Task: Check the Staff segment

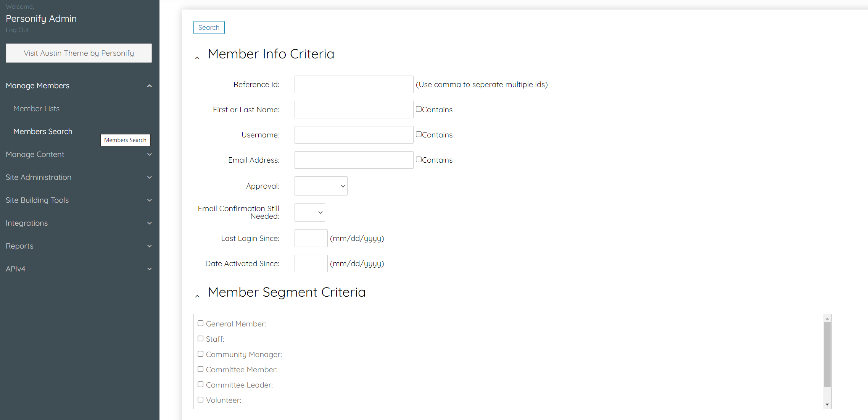Action: point(200,339)
